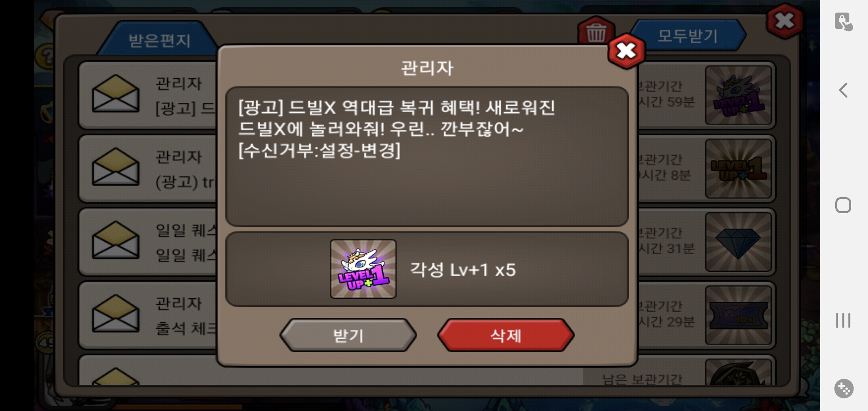868x411 pixels.
Task: Tap the first mail envelope icon
Action: pyautogui.click(x=115, y=94)
